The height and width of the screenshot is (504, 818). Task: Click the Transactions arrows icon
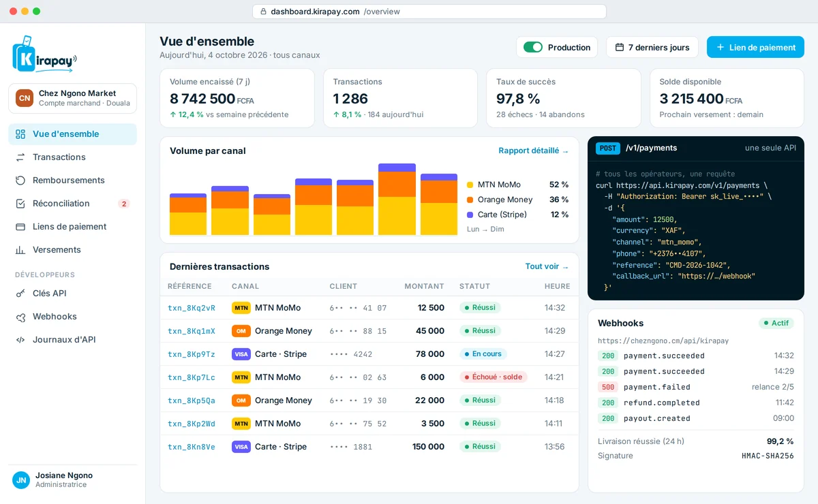point(20,157)
